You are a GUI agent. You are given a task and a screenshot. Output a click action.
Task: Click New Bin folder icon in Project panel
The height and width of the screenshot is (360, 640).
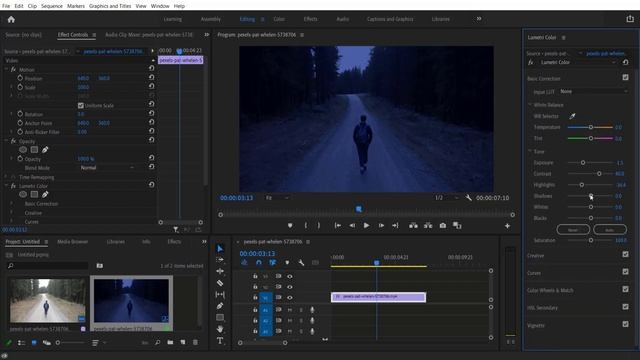[x=170, y=342]
